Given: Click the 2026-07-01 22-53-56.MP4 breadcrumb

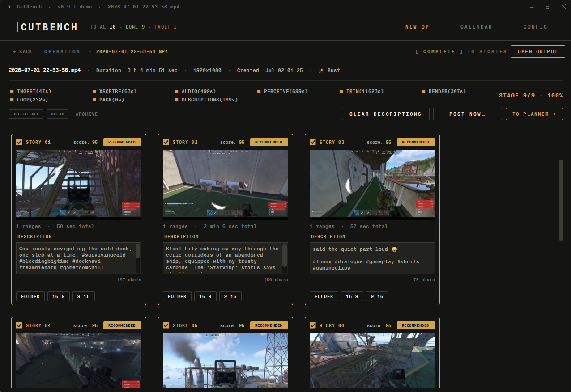Looking at the screenshot, I should coord(132,51).
